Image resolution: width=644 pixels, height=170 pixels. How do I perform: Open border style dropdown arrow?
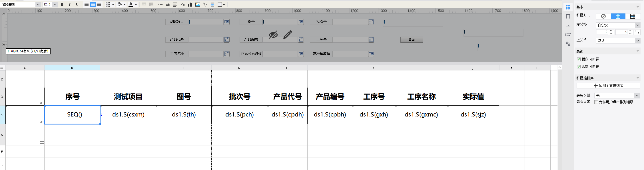113,5
